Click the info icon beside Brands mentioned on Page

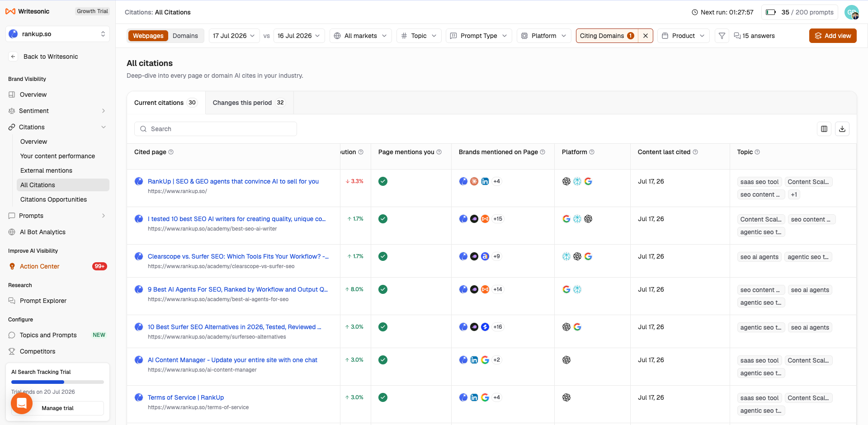[x=542, y=152]
